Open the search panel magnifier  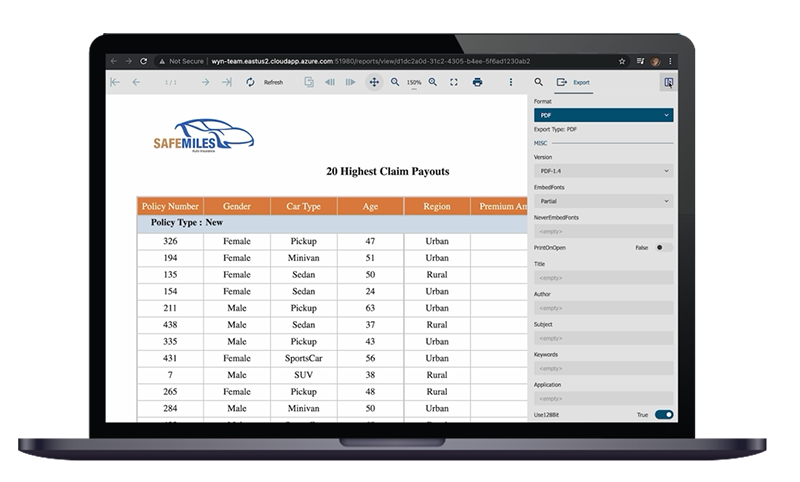539,82
